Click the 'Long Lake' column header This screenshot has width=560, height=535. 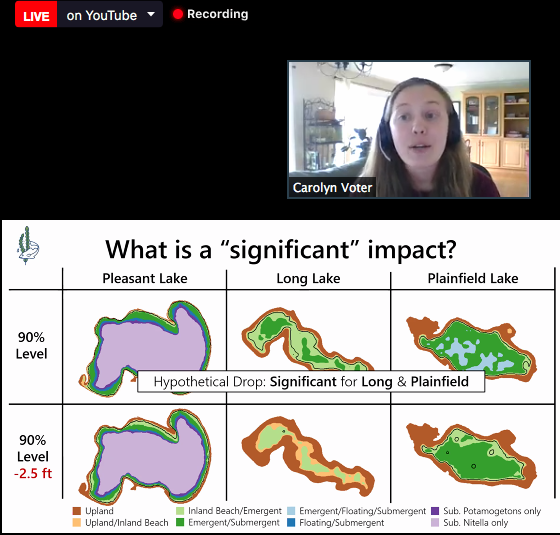coord(308,278)
